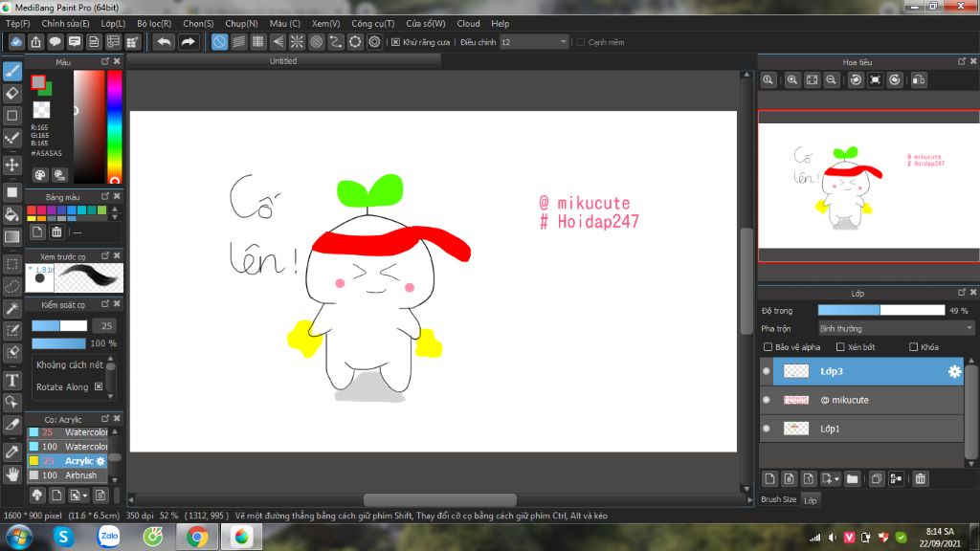
Task: Switch to Brush Size panel tab
Action: (x=779, y=499)
